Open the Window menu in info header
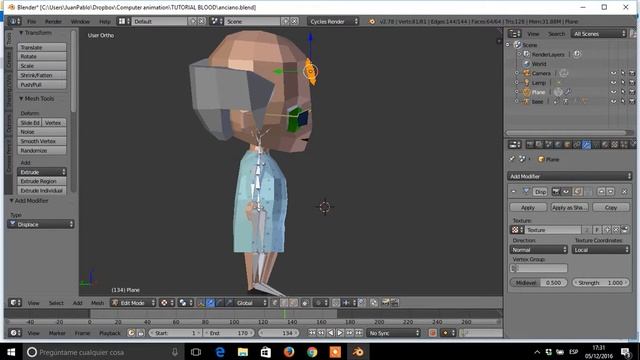 (x=80, y=21)
